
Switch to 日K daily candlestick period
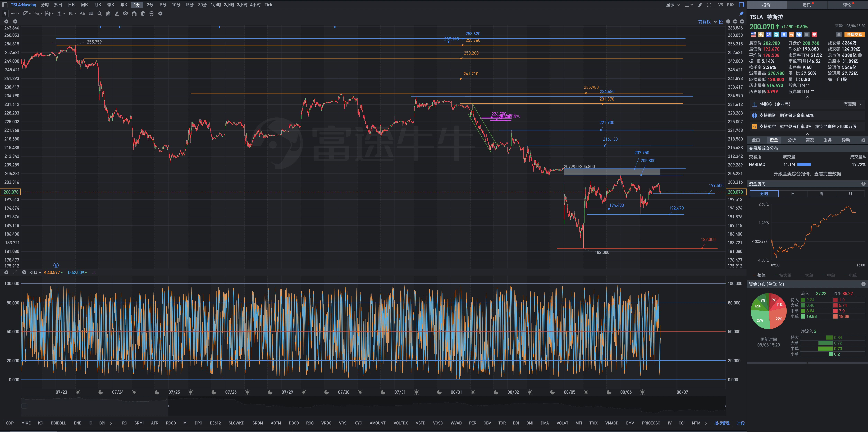[x=71, y=5]
